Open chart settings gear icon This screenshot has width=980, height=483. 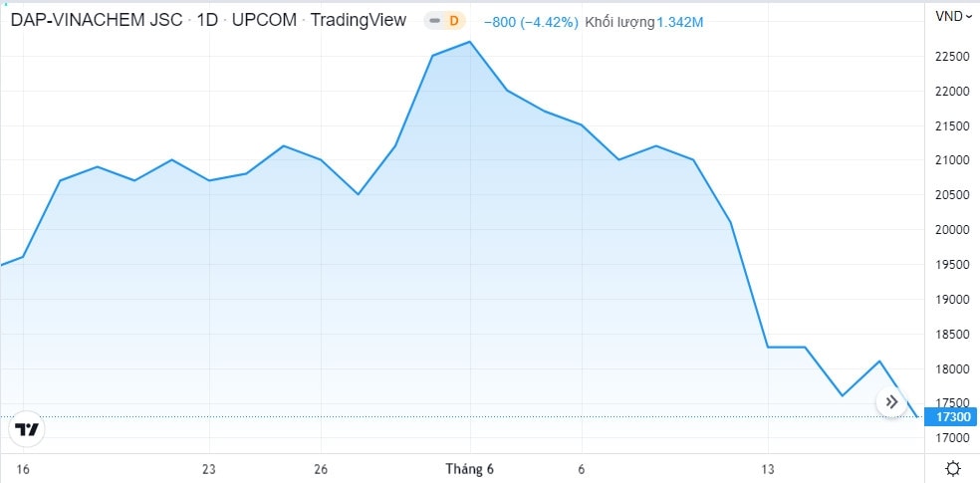click(x=952, y=468)
